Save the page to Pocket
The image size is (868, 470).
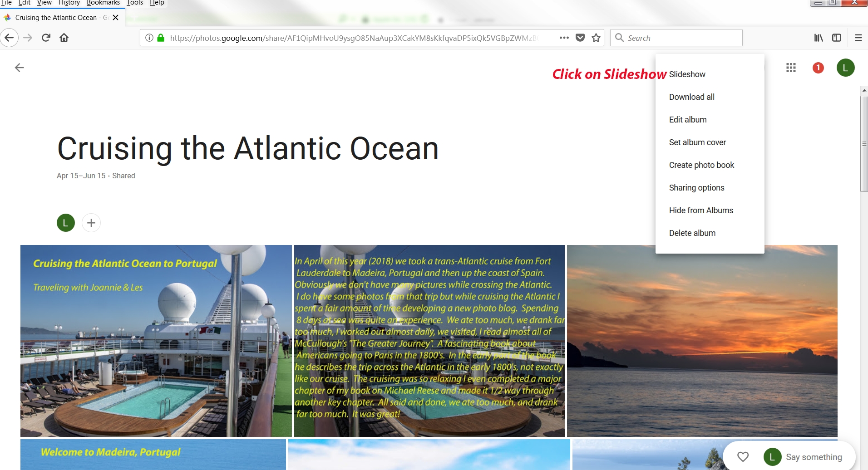tap(580, 38)
